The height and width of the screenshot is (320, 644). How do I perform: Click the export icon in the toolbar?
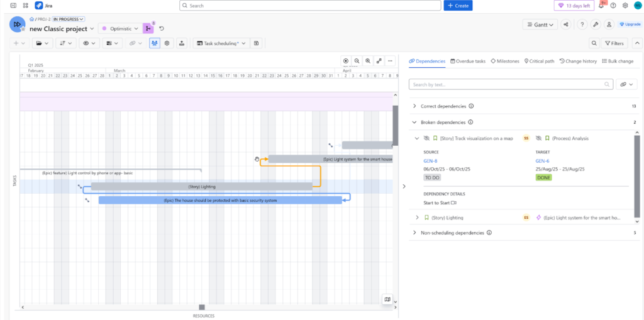click(x=182, y=43)
